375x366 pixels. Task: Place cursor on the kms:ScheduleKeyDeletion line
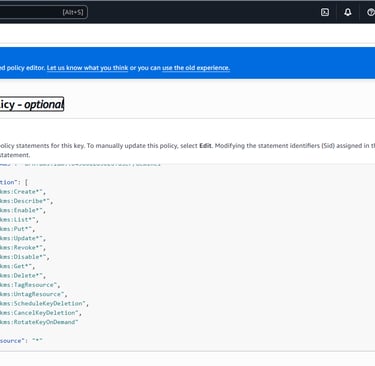(45, 304)
